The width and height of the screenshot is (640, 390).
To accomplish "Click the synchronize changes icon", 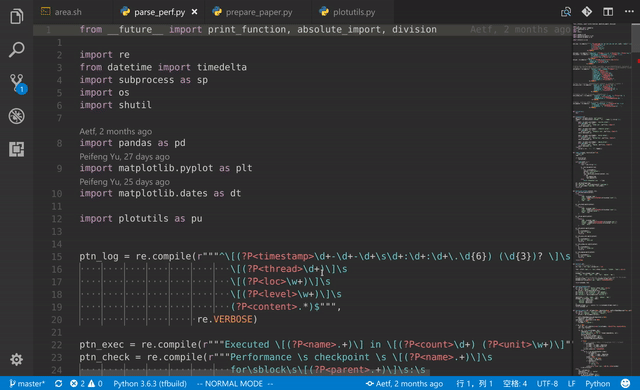I will point(58,383).
